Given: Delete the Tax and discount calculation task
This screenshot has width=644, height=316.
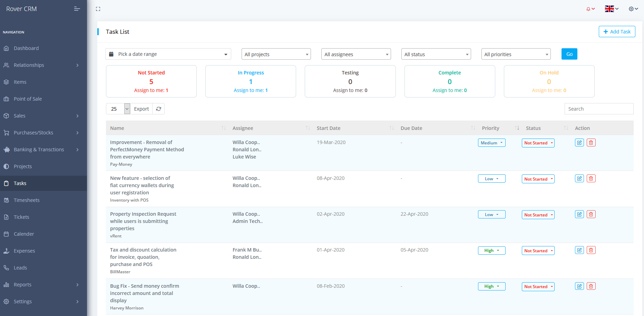Looking at the screenshot, I should 591,250.
